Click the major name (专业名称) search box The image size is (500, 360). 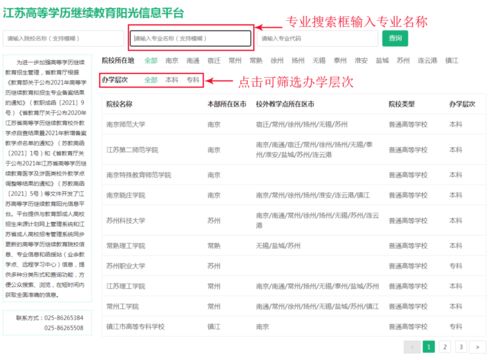pyautogui.click(x=190, y=38)
